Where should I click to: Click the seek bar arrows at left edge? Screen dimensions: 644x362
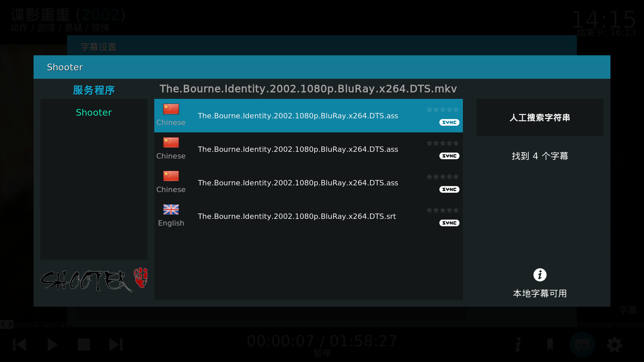6,324
